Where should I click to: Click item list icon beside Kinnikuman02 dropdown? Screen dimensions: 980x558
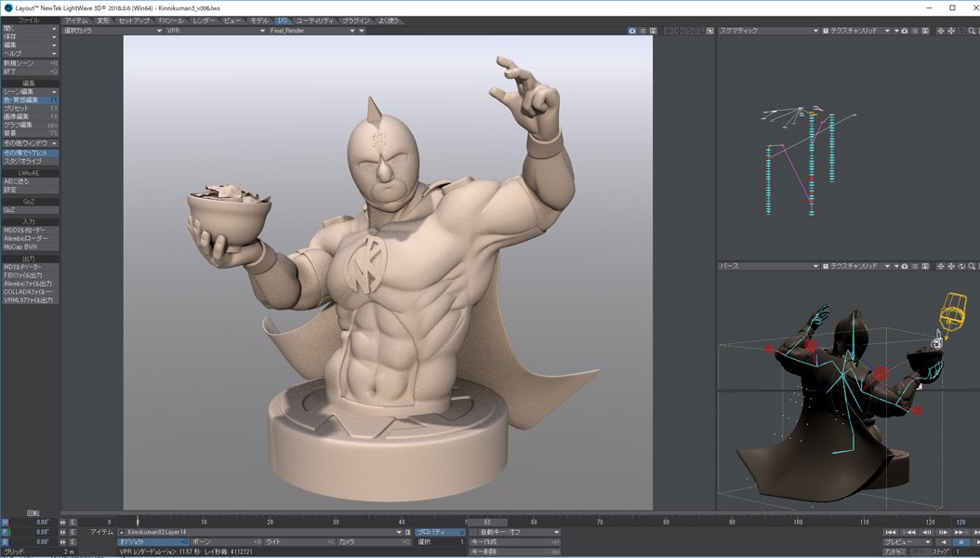pyautogui.click(x=408, y=532)
